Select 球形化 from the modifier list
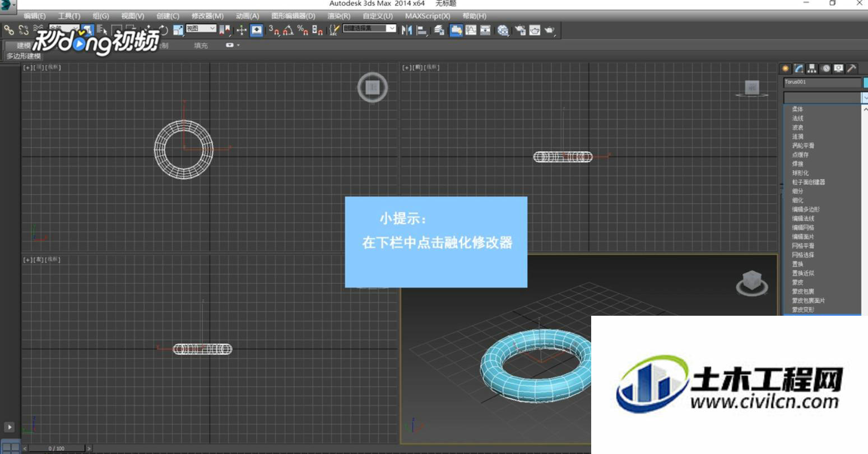This screenshot has width=868, height=454. 800,173
